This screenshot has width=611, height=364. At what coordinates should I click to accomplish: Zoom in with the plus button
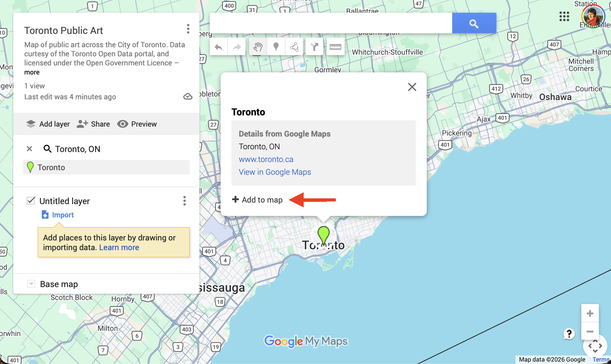(x=590, y=313)
